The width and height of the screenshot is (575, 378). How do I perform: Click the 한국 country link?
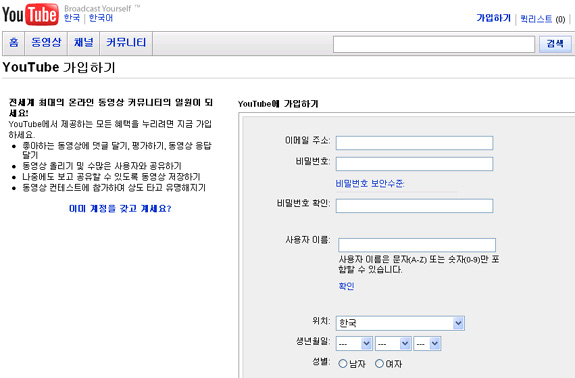72,18
